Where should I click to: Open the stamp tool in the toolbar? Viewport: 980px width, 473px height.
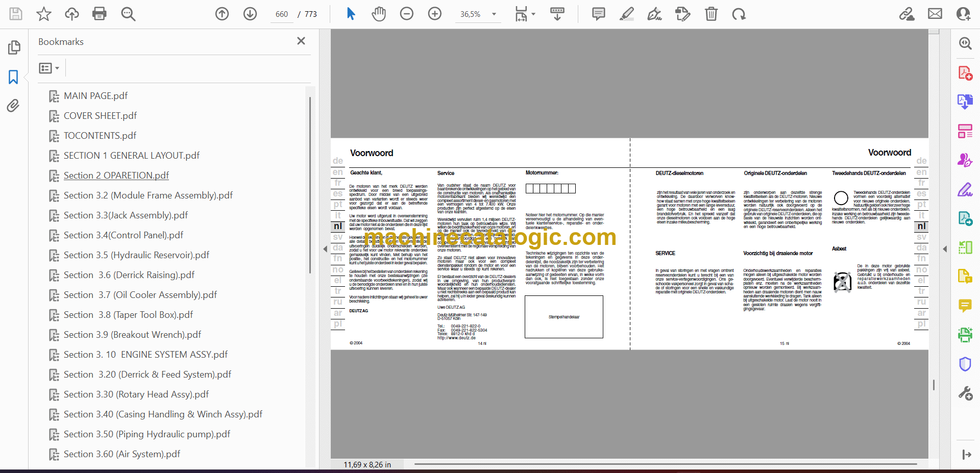click(683, 14)
